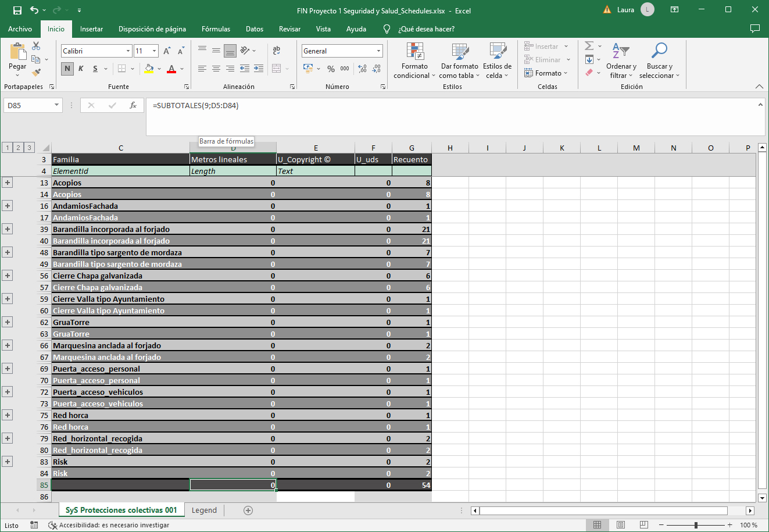Open the Fórmulas ribbon tab

[x=216, y=29]
